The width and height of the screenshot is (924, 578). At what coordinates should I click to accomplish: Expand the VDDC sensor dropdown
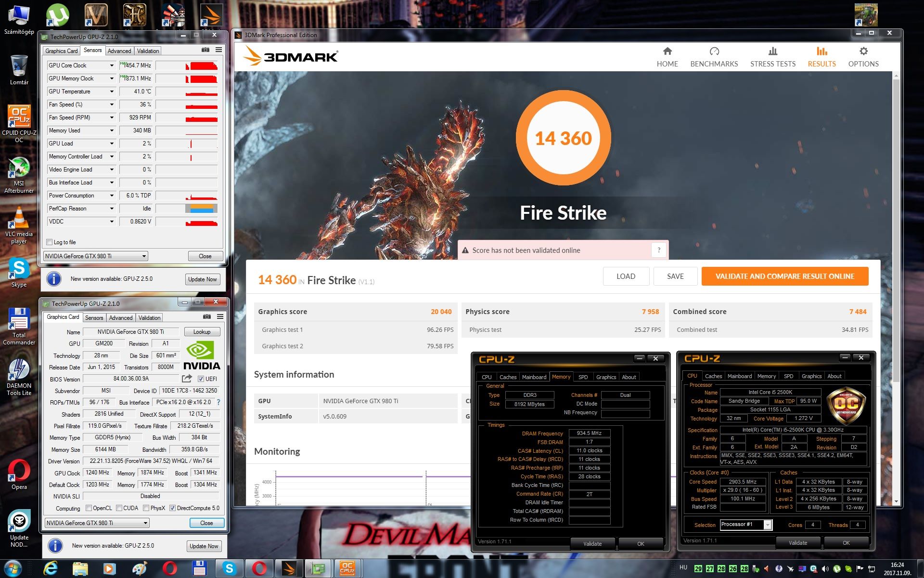coord(112,222)
